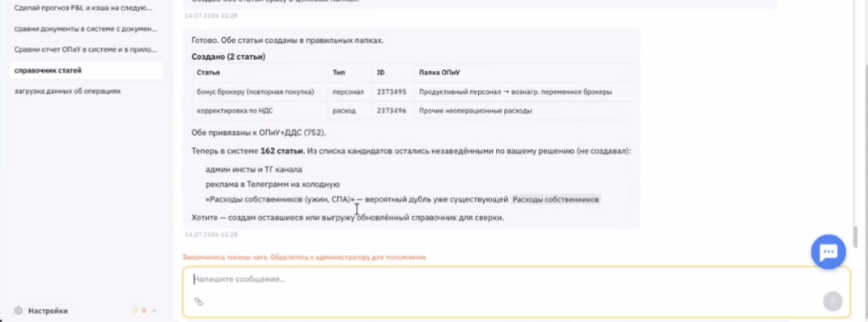Click cell 'корректировка по НДС'
Image resolution: width=868 pixels, height=322 pixels.
coord(235,111)
